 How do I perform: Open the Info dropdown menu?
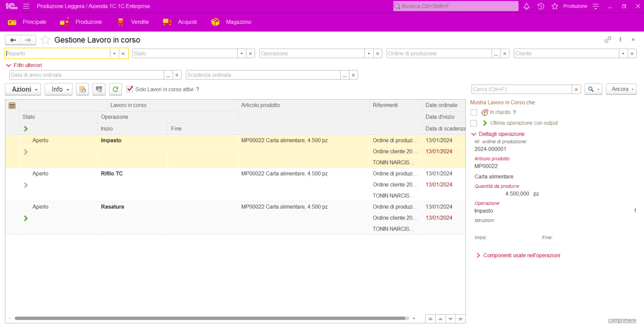(x=59, y=89)
